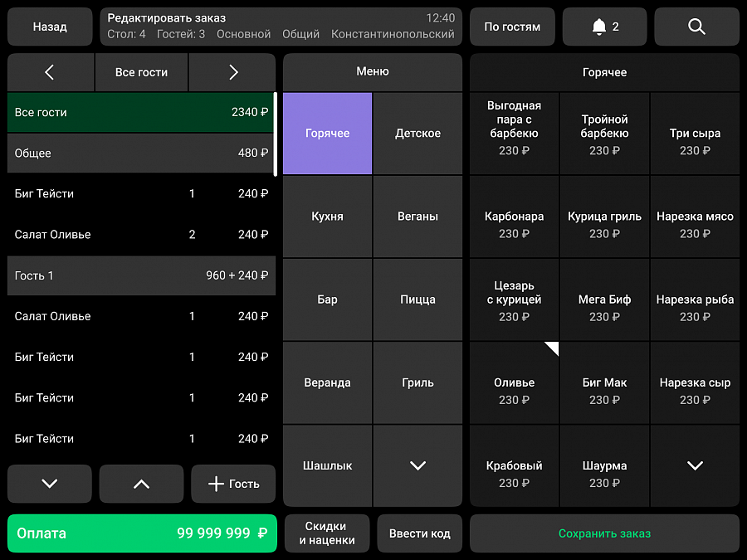Switch to the Бар category
Screen dimensions: 747x560
(327, 299)
